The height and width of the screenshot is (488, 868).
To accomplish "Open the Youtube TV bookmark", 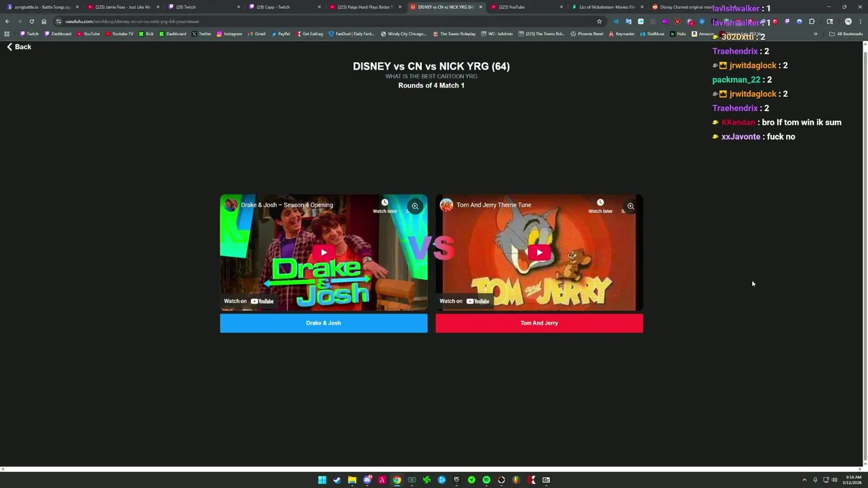I will pyautogui.click(x=119, y=34).
